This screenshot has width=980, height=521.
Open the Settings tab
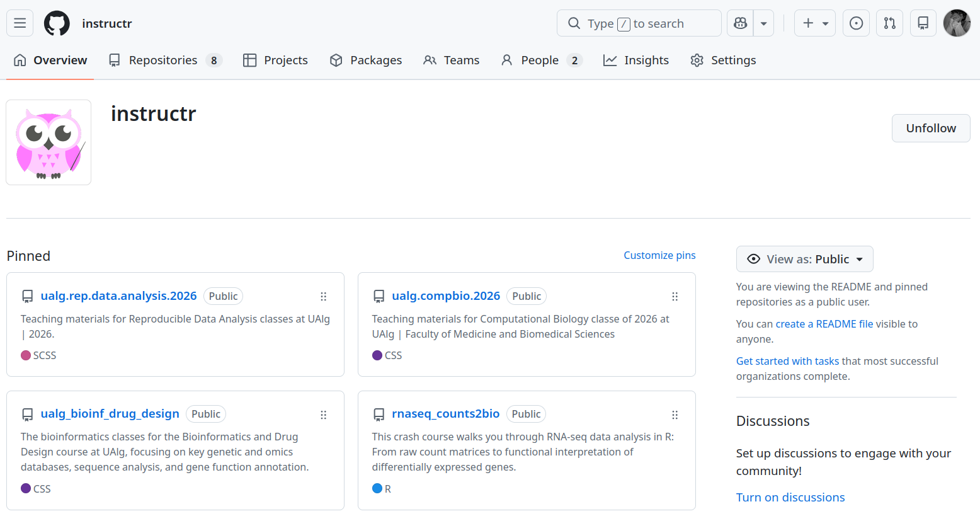tap(723, 60)
